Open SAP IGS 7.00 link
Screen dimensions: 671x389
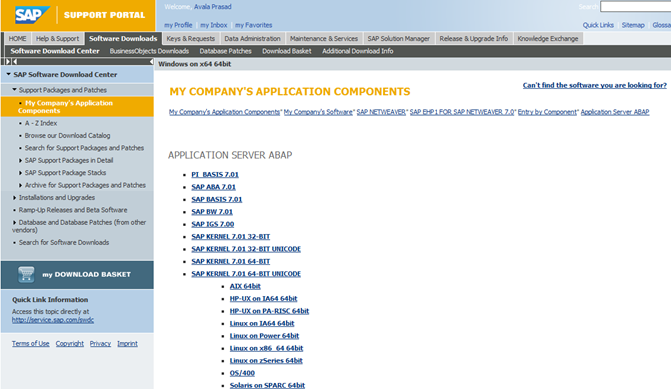click(x=213, y=224)
